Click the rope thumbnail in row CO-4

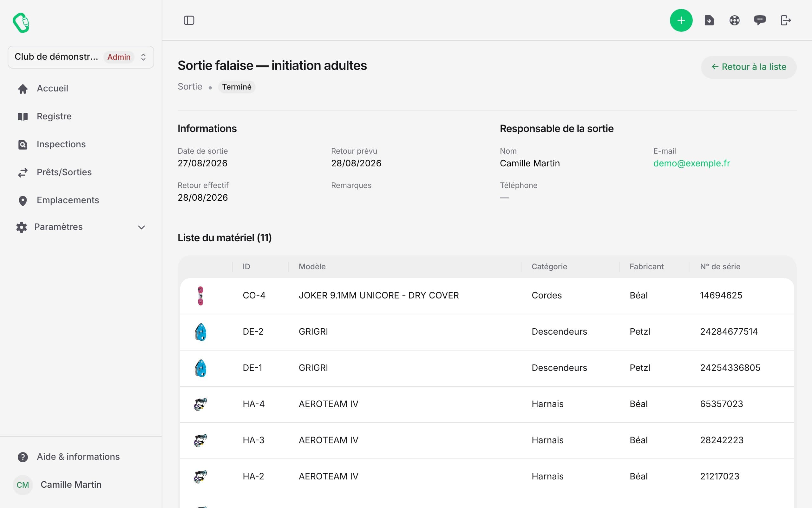click(200, 296)
